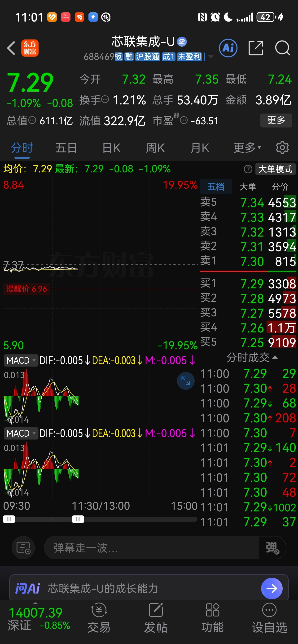The image size is (298, 644).
Task: Tap 设自选 to add to watchlist
Action: [270, 618]
